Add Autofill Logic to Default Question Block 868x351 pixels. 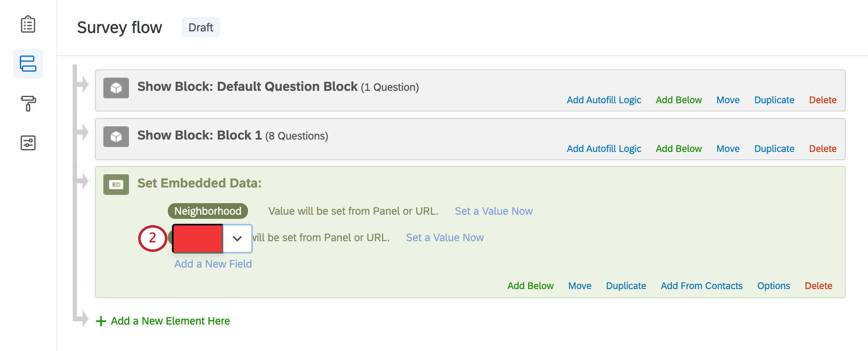[603, 100]
